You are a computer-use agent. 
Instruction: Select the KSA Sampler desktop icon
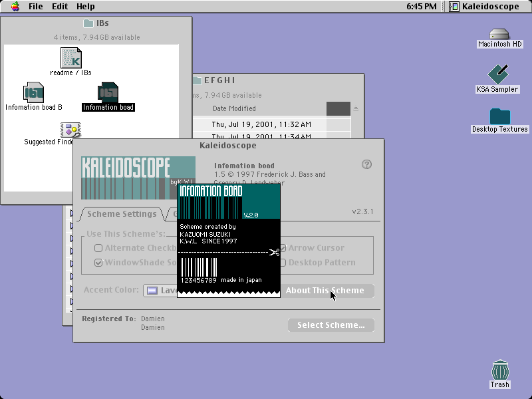pyautogui.click(x=498, y=74)
